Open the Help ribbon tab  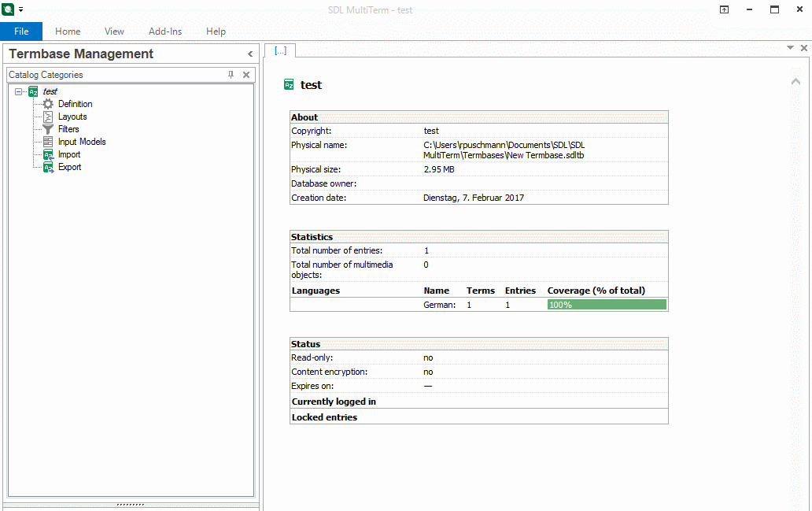click(216, 31)
